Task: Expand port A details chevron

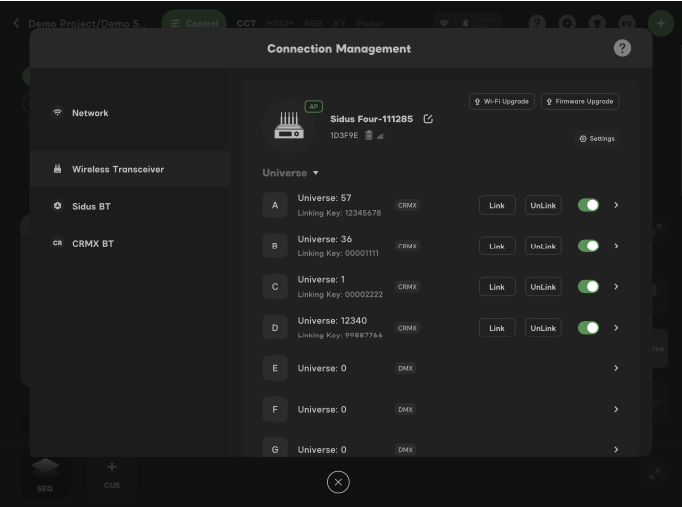Action: point(616,205)
